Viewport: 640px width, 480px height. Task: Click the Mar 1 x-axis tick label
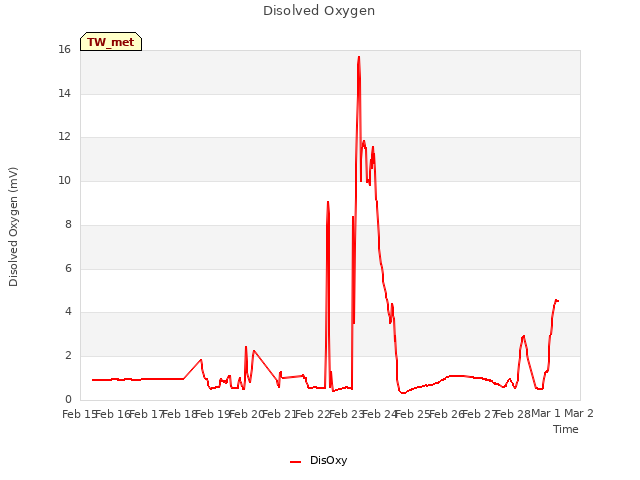(546, 413)
